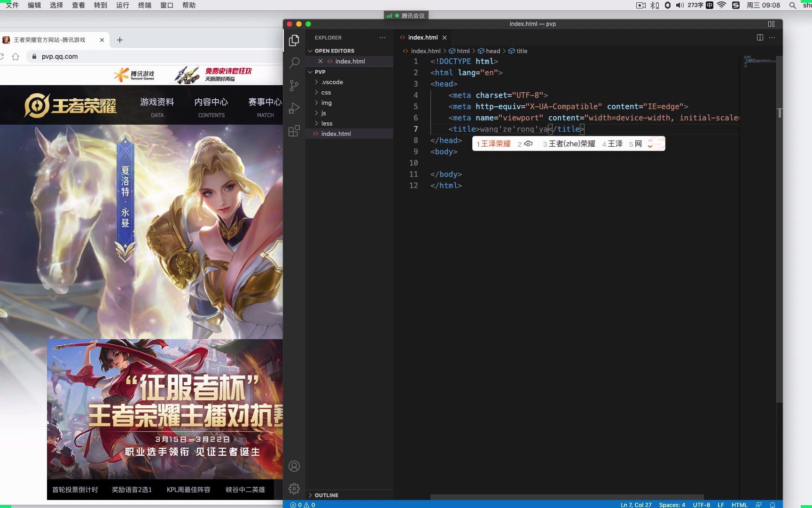Click browser home icon

[16, 56]
